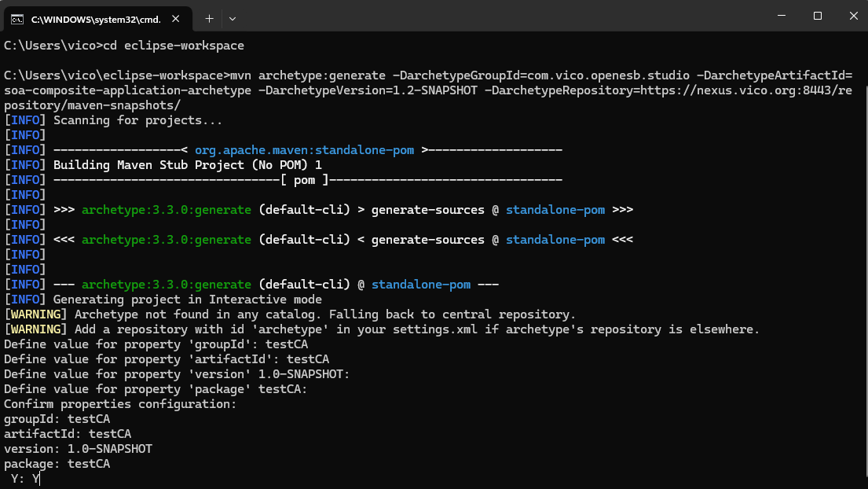Click 'pository/maven-snapshots/' text
The image size is (868, 489).
(x=93, y=105)
